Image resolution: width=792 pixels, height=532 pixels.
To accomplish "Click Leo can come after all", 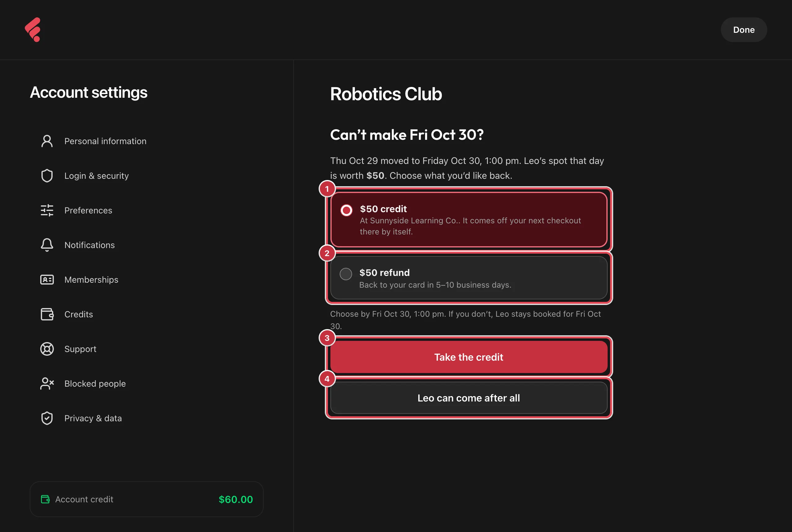I will (469, 398).
